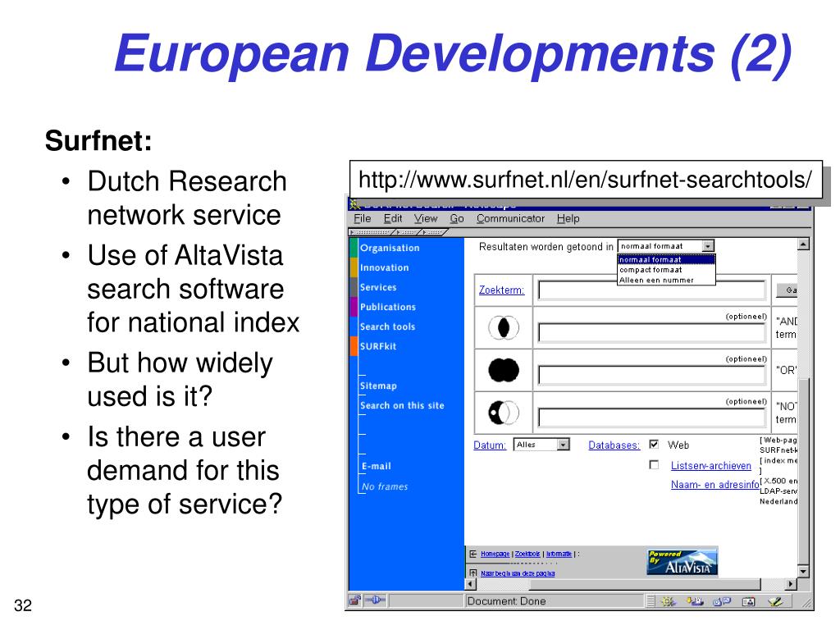Click the vertical scrollbar up arrow

pyautogui.click(x=803, y=244)
